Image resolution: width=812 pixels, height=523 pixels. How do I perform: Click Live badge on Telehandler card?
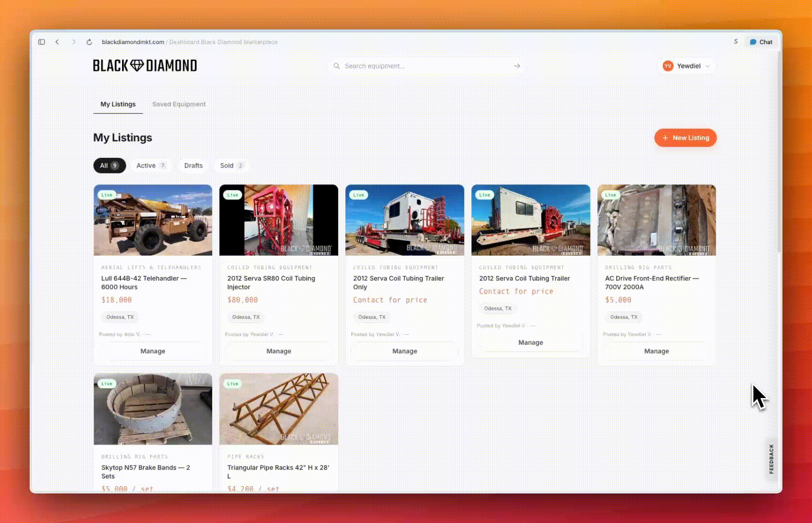107,195
